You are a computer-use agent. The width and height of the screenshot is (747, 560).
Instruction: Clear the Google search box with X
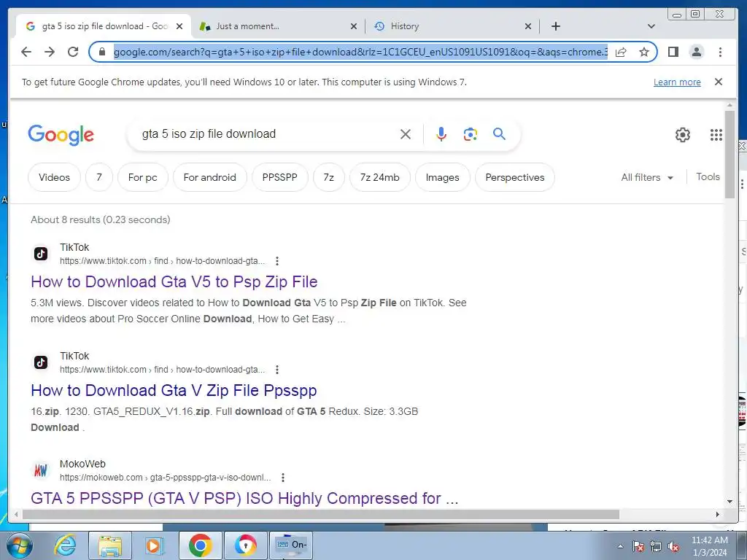point(406,134)
